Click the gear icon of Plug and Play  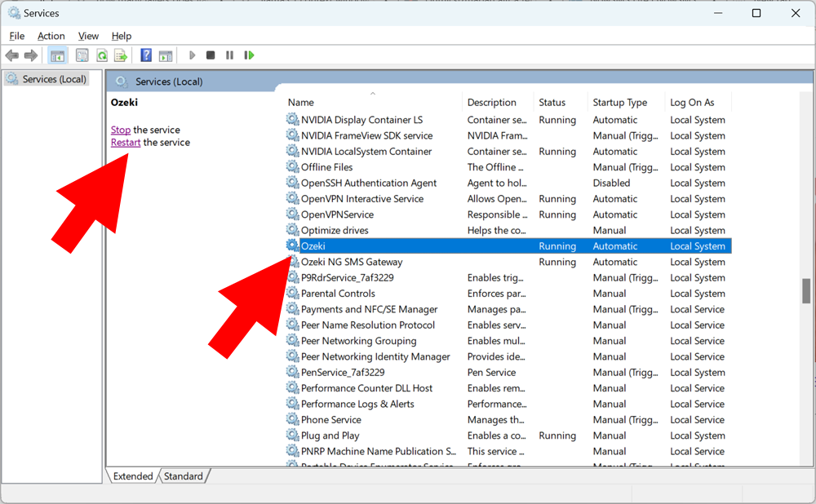coord(293,435)
